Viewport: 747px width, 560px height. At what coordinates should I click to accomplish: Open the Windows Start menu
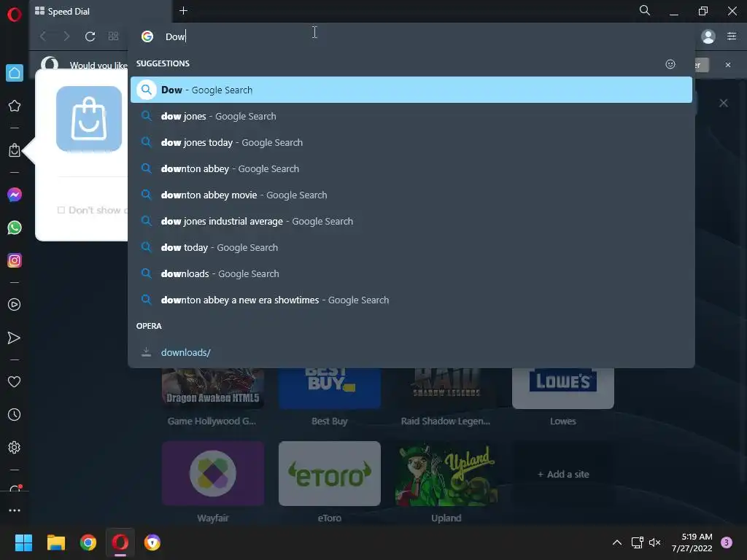[x=23, y=542]
